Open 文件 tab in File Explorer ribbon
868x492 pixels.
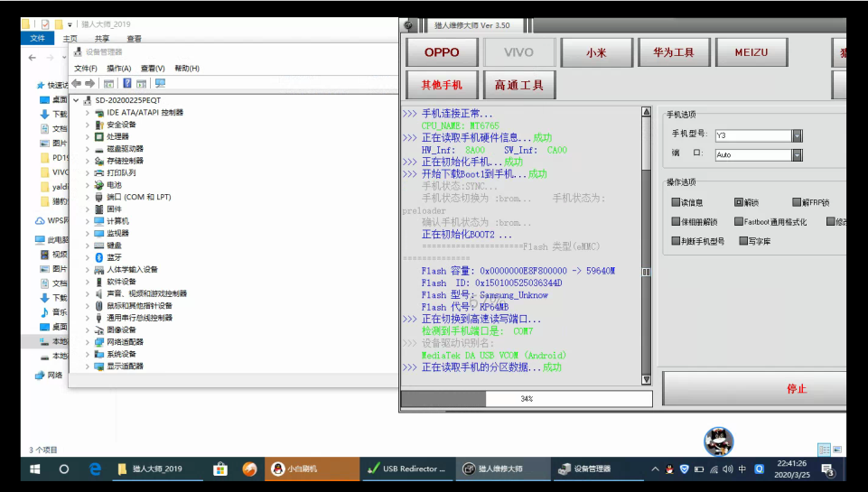click(x=37, y=38)
